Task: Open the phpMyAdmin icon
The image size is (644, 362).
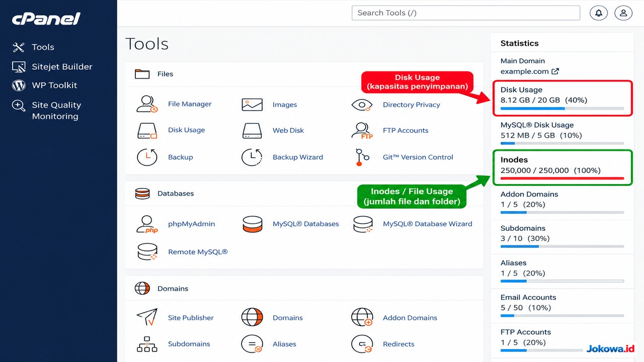Action: pyautogui.click(x=147, y=224)
